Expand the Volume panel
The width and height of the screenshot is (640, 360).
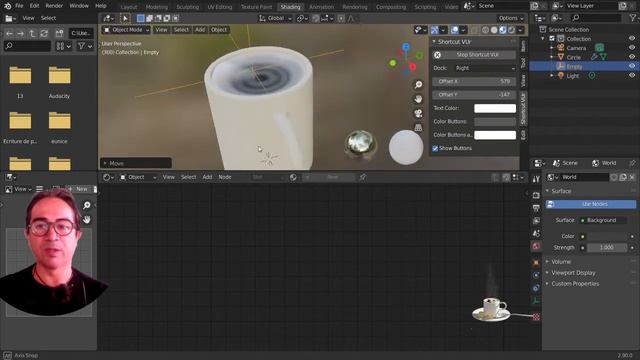(547, 262)
